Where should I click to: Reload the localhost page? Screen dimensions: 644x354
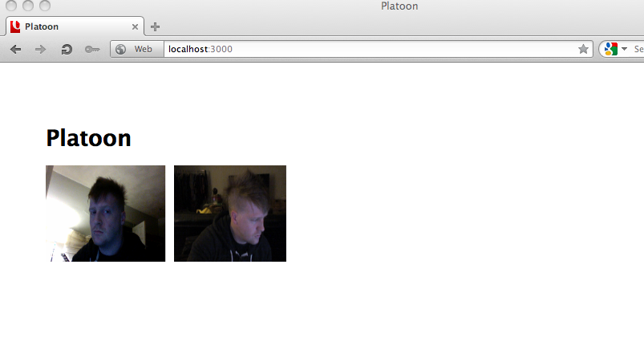point(67,50)
